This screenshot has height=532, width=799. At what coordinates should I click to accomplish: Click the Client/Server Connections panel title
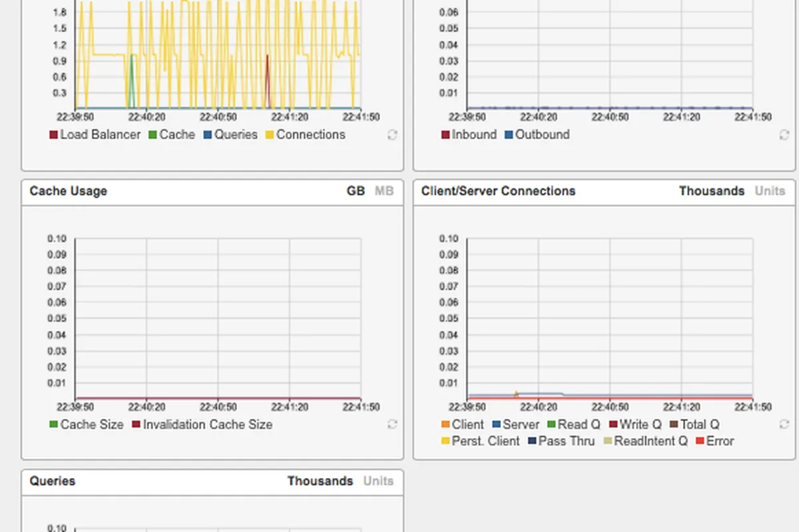(x=498, y=191)
